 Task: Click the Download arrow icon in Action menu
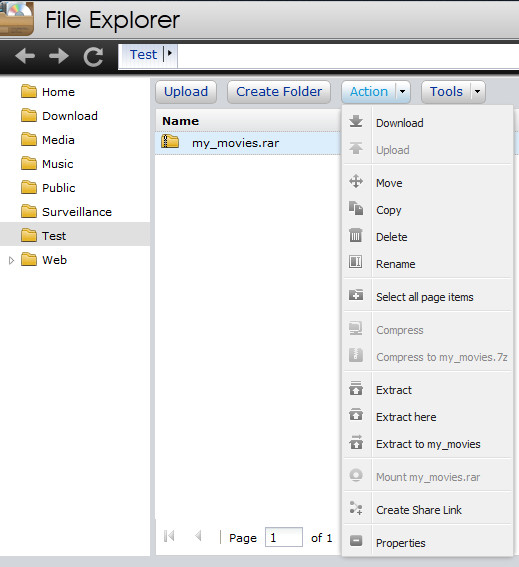click(356, 122)
